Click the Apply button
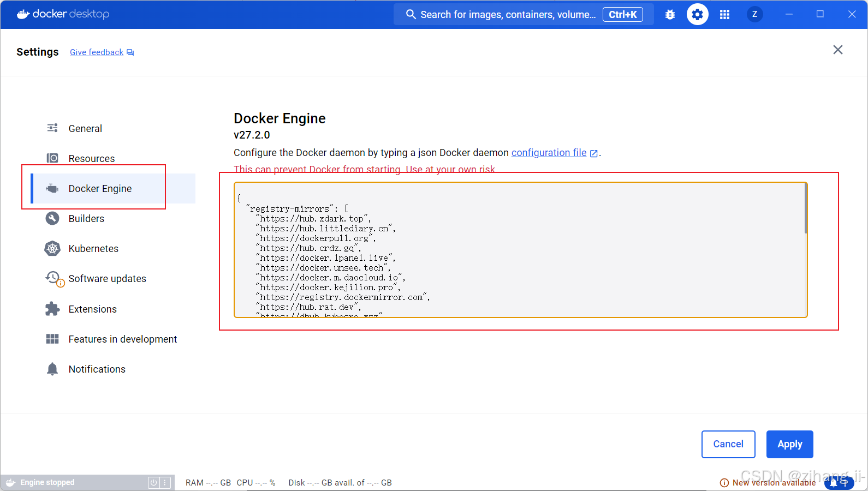The width and height of the screenshot is (868, 491). tap(789, 444)
